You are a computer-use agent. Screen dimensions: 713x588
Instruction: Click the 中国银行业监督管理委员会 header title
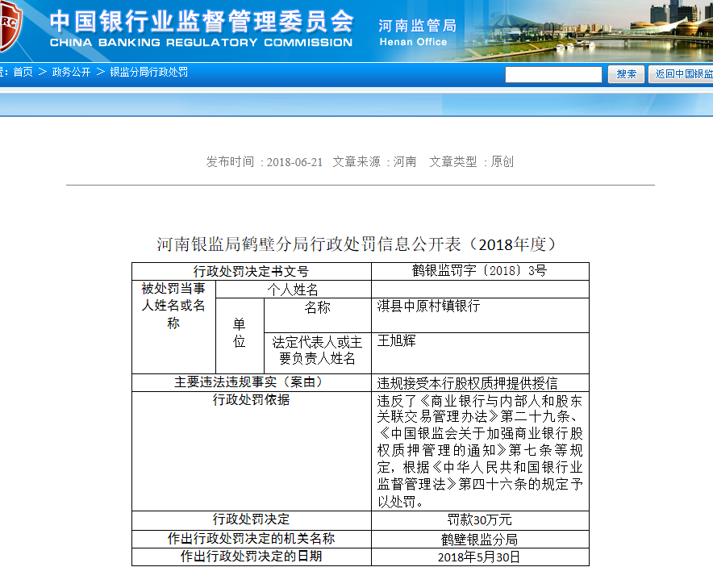(x=201, y=21)
